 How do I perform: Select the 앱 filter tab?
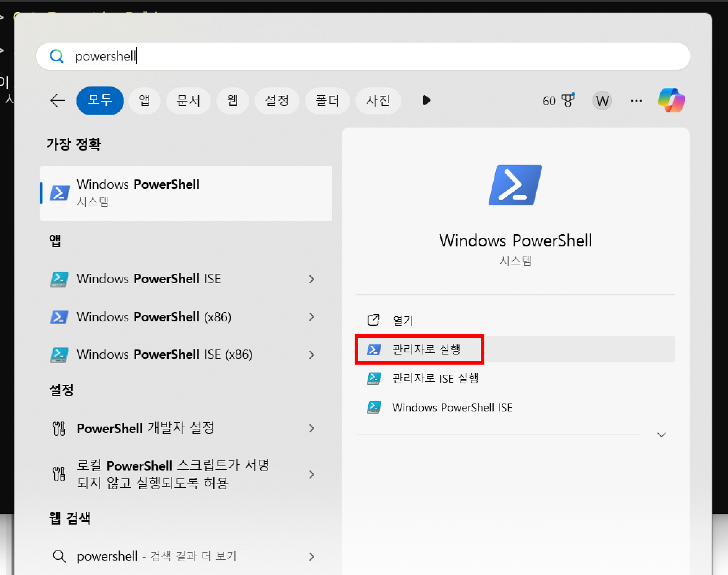coord(144,101)
